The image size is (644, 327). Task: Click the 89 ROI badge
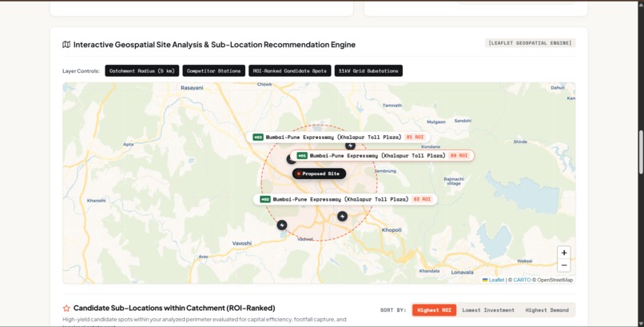click(459, 156)
